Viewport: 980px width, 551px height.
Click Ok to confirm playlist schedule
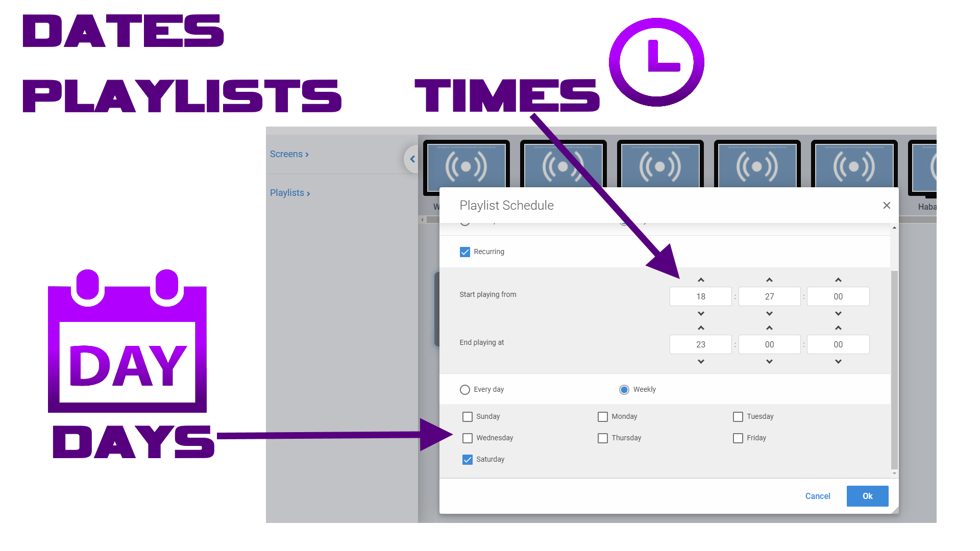(868, 496)
